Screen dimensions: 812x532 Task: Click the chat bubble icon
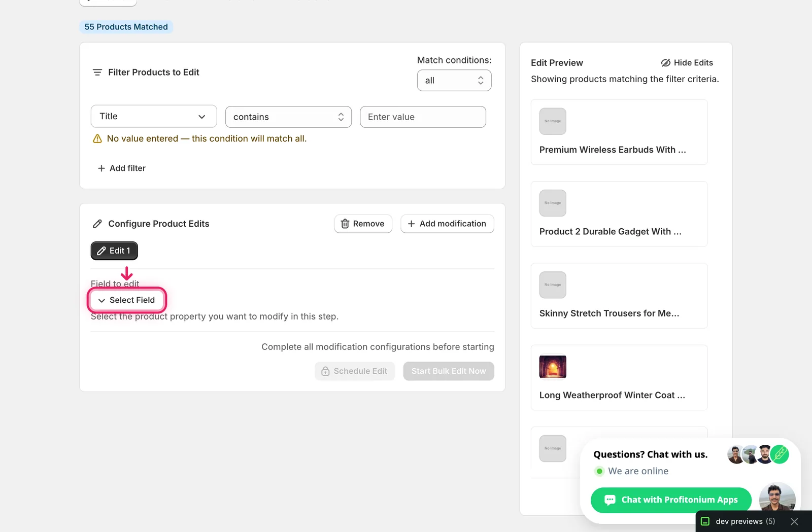coord(610,500)
